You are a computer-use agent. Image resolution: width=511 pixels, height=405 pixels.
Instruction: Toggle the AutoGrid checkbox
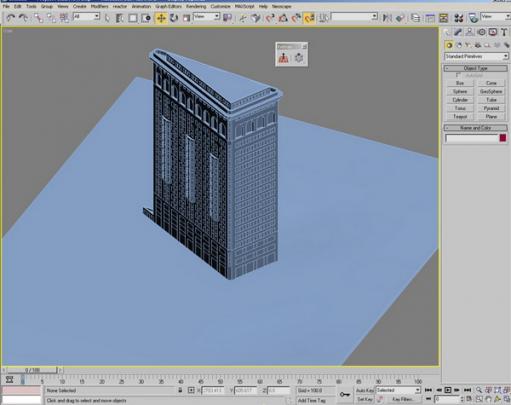click(x=458, y=76)
